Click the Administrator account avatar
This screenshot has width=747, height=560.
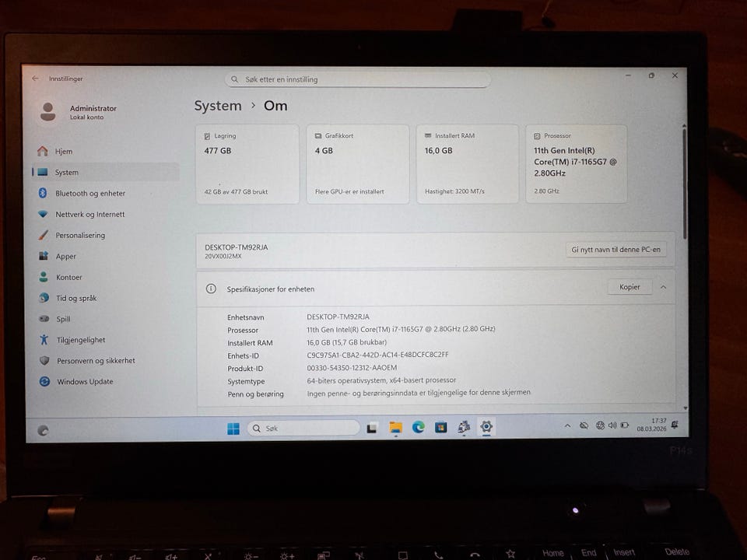coord(47,112)
